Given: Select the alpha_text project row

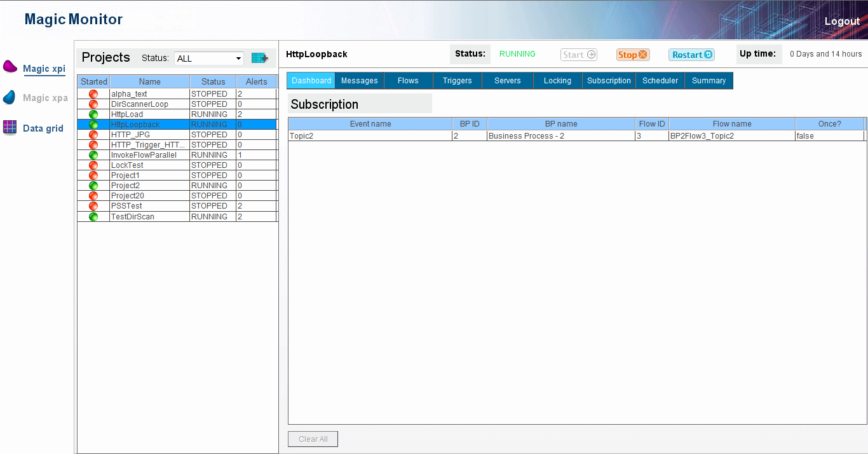Looking at the screenshot, I should (177, 94).
